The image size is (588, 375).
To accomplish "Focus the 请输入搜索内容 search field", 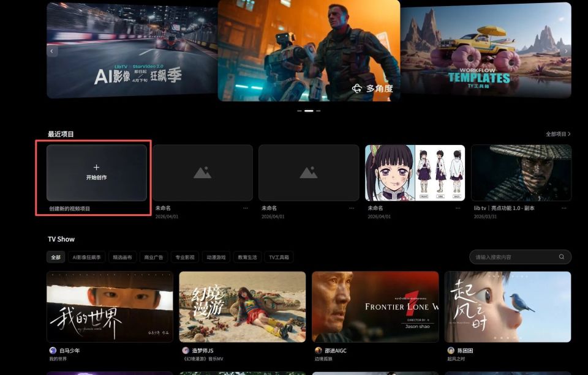I will pos(520,257).
